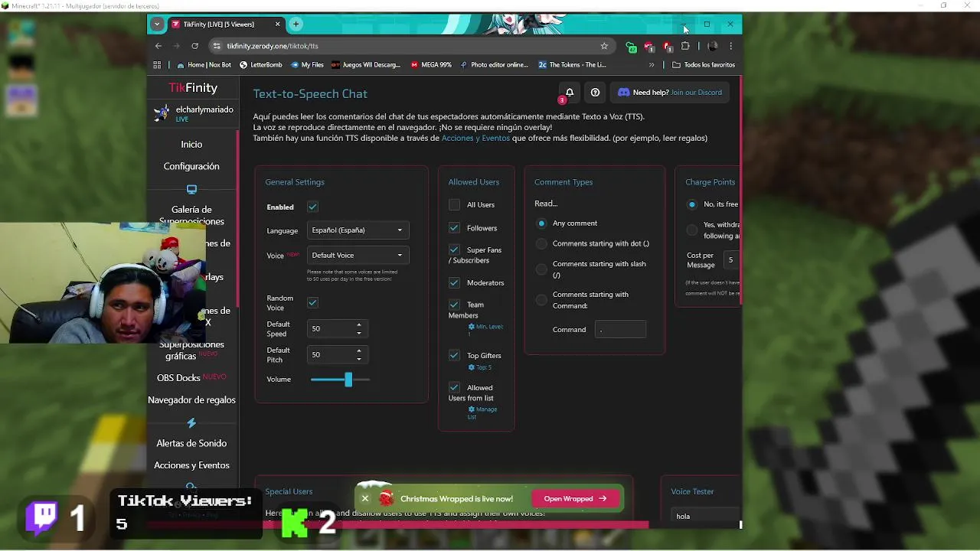Increase Default Speed with the up arrow
Image resolution: width=980 pixels, height=551 pixels.
coord(359,324)
